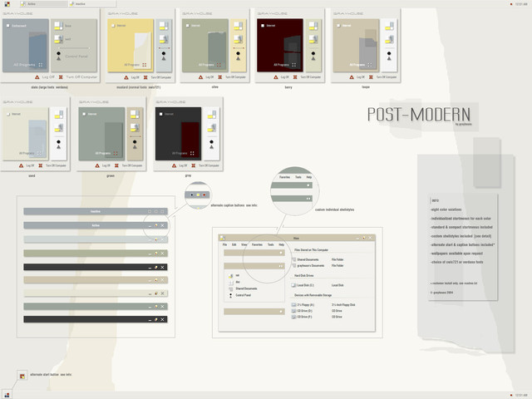Select red dot alternate caption button in magnifier
Image resolution: width=532 pixels, height=399 pixels.
(x=204, y=195)
